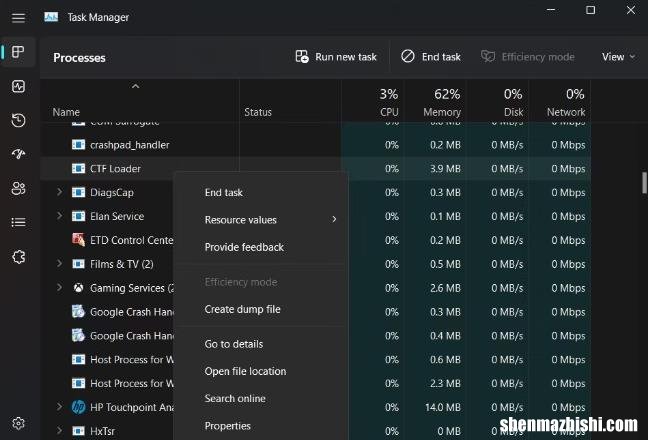Sort by Status column header

tap(291, 101)
